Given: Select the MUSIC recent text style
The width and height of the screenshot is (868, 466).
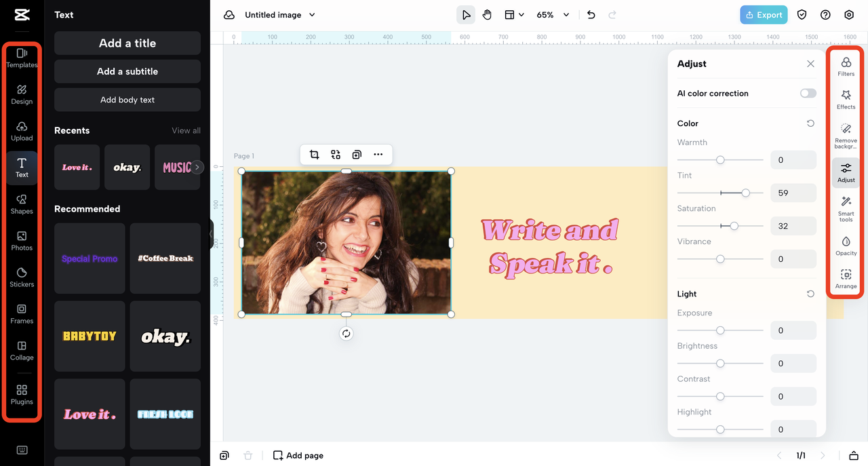Looking at the screenshot, I should (x=178, y=167).
